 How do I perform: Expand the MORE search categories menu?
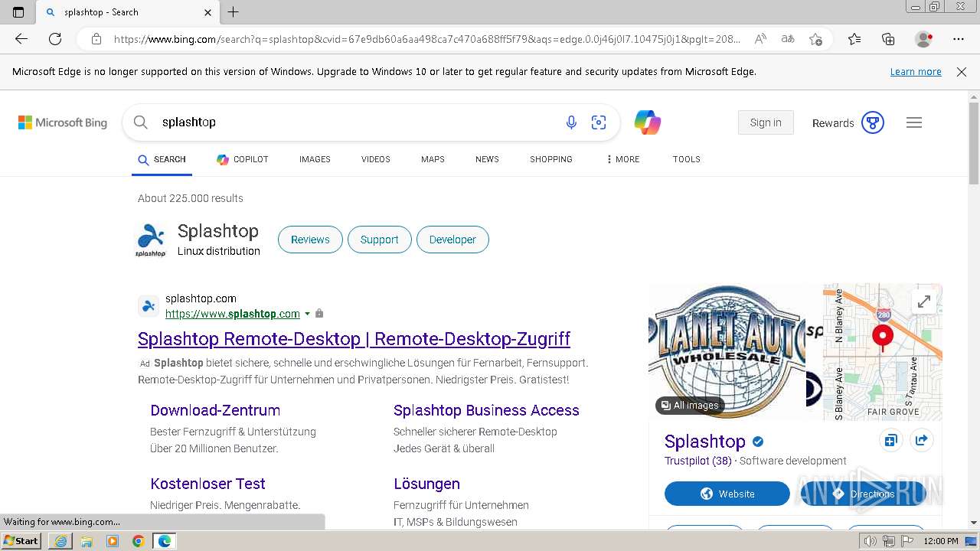622,159
